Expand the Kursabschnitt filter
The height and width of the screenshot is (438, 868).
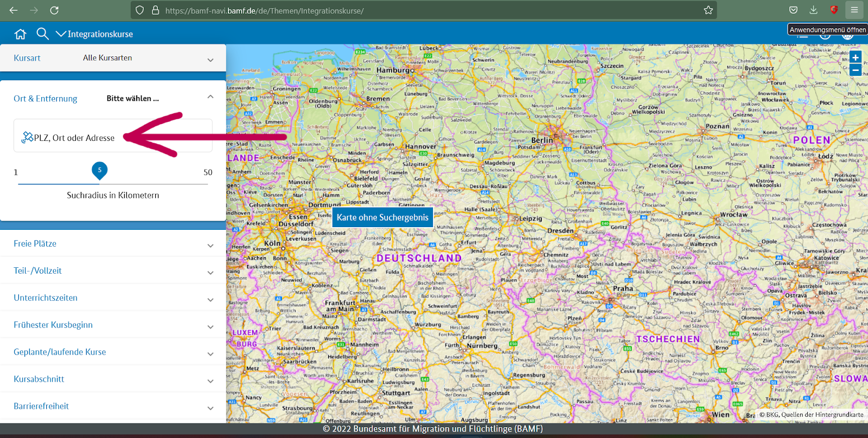pyautogui.click(x=113, y=379)
